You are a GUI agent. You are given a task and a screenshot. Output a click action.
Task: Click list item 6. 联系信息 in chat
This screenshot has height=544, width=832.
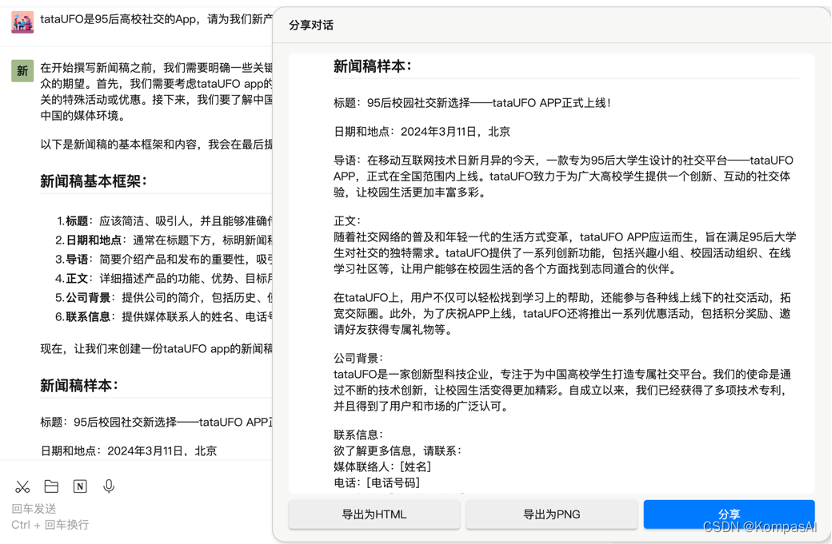tap(164, 316)
